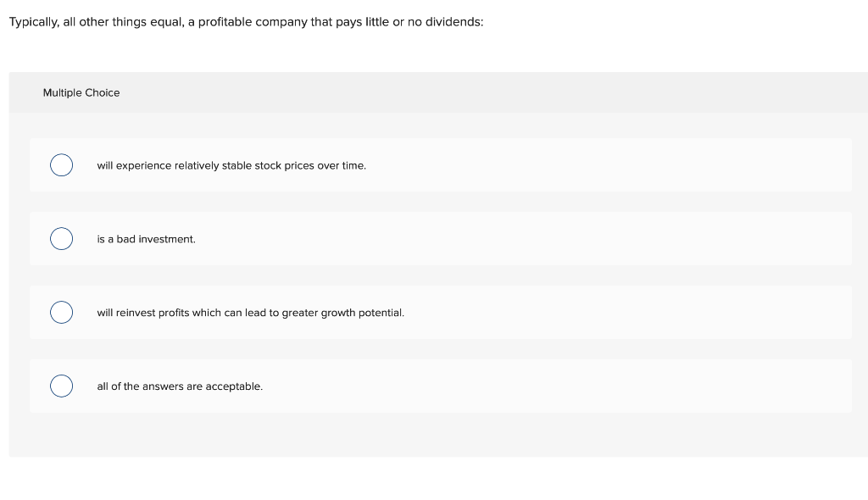The image size is (868, 500).
Task: Select radio button for all answers acceptable option
Action: click(x=61, y=386)
